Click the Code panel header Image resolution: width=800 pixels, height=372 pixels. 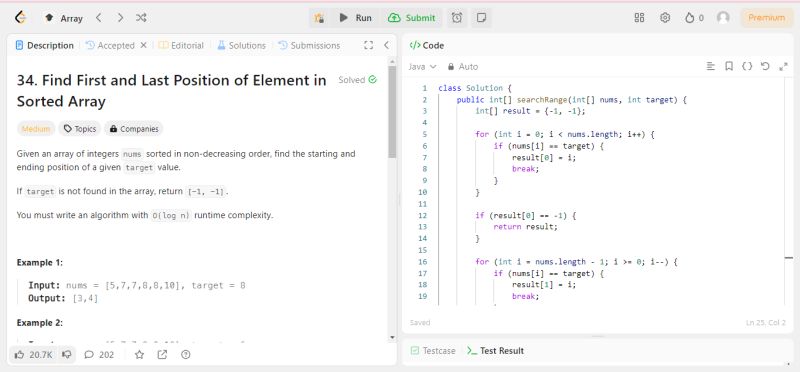427,45
